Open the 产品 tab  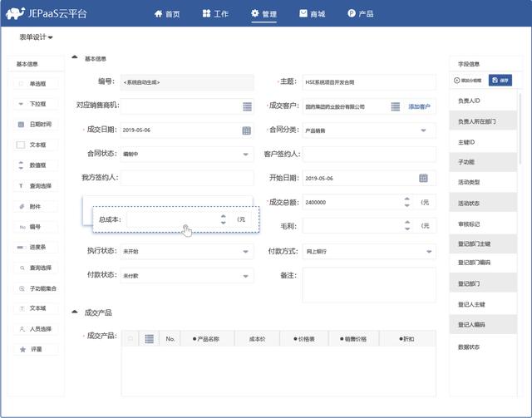point(360,14)
